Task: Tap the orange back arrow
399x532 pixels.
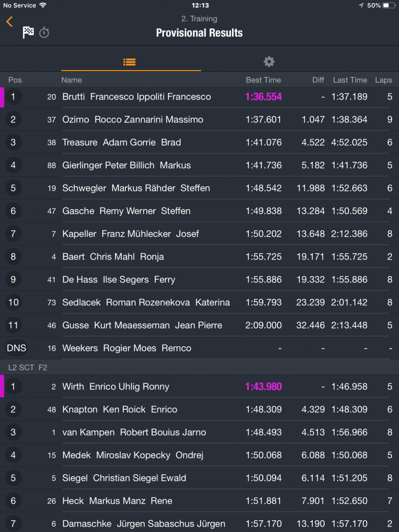Action: 9,22
